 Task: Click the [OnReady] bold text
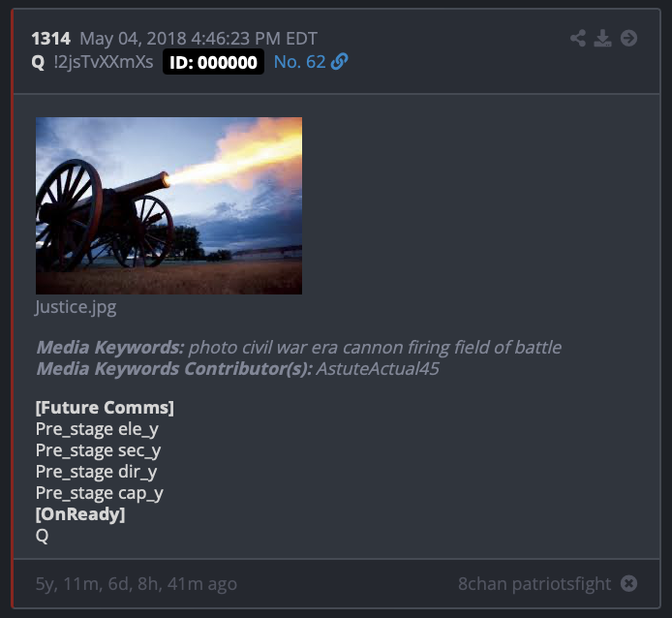coord(80,514)
